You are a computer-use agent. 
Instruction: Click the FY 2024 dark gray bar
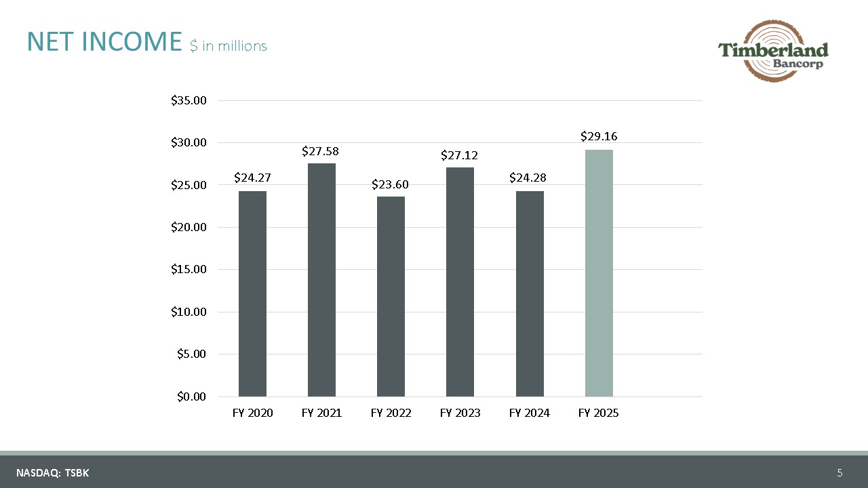click(530, 293)
